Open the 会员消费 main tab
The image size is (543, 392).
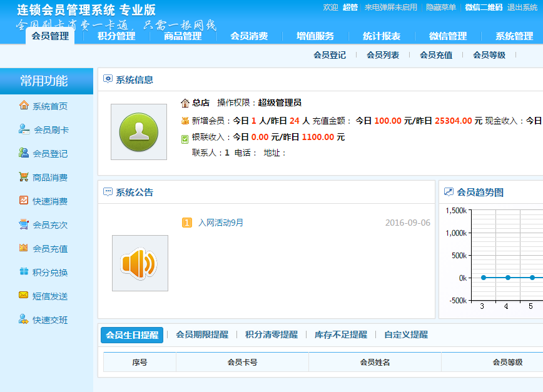pos(249,36)
